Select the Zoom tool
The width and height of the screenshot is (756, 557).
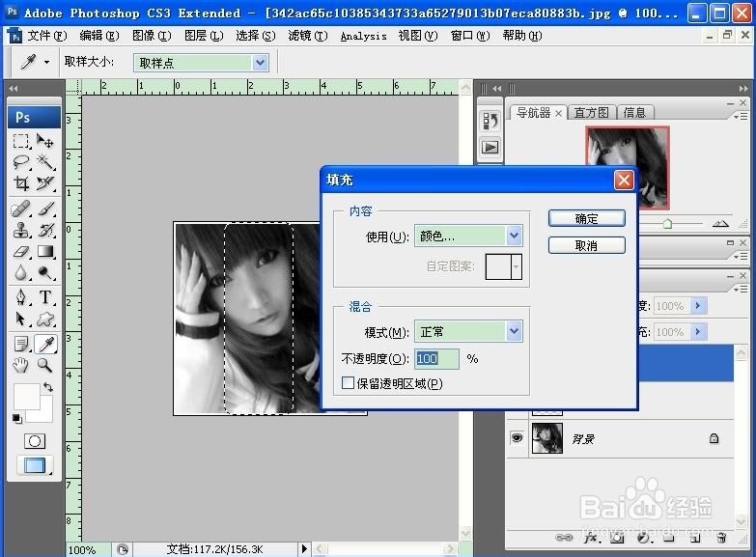click(45, 366)
